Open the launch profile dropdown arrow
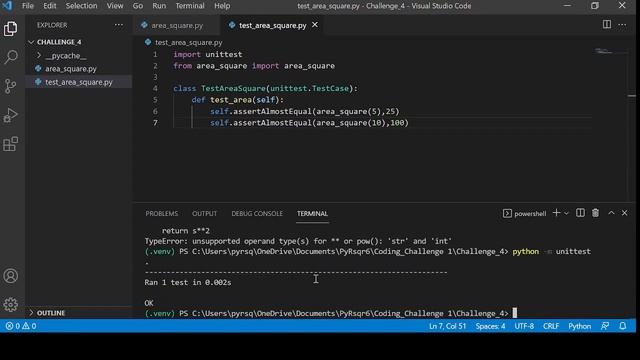 [x=567, y=213]
